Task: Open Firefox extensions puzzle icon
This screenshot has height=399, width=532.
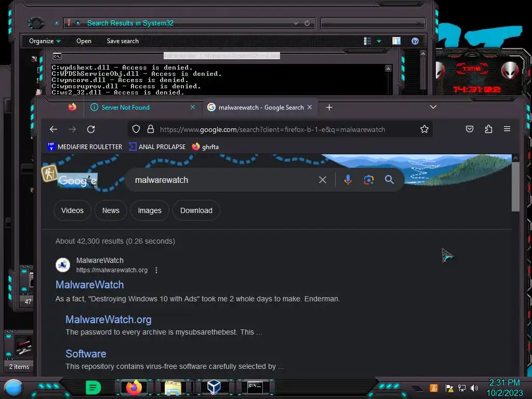Action: (488, 129)
